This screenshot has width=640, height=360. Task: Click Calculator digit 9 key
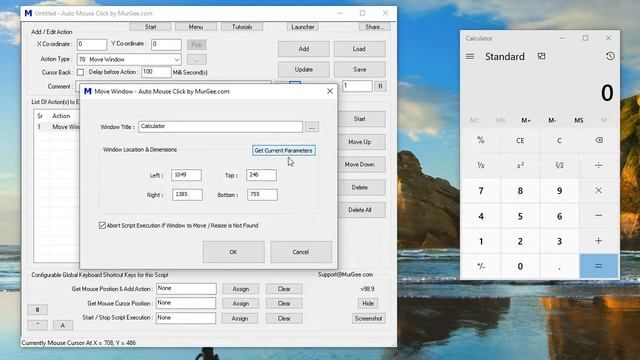(x=559, y=191)
